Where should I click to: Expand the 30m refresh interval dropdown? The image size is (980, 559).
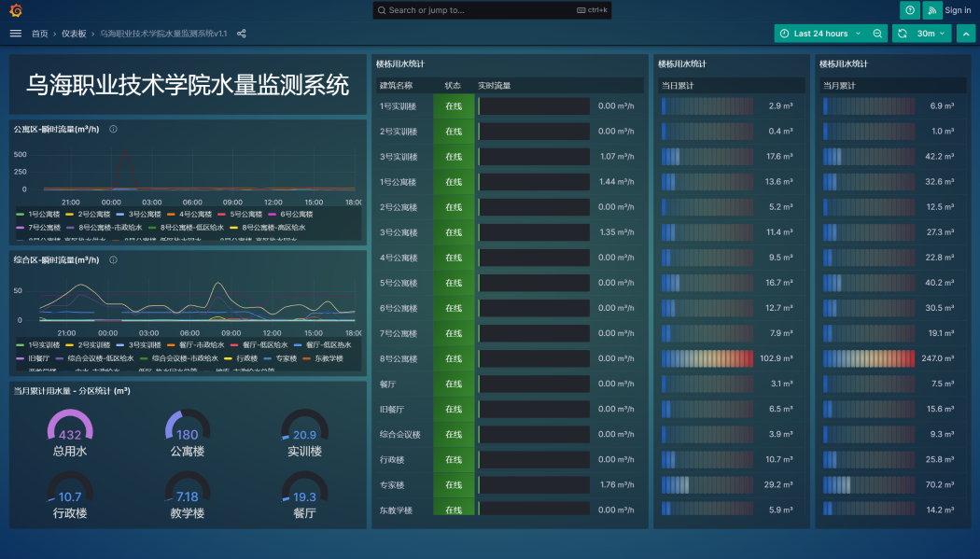point(931,34)
